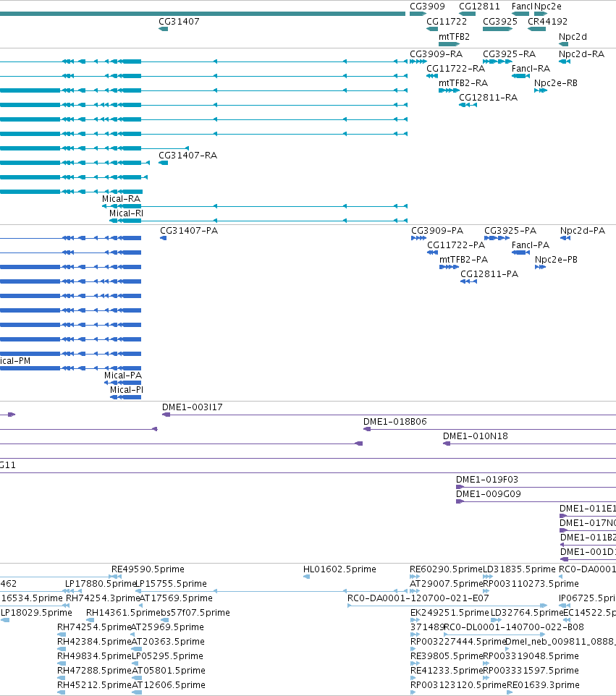Select the Mical-RA transcript
Viewport: 616px width, 696px height.
255,206
